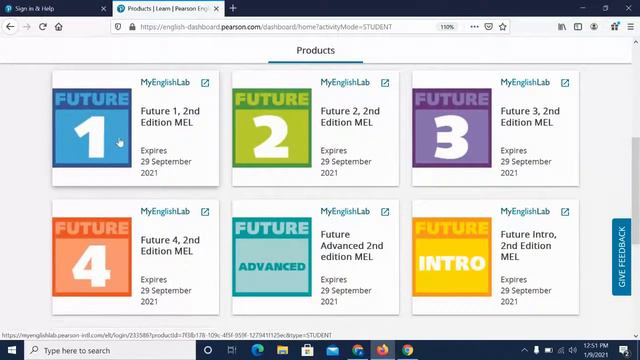Viewport: 640px width, 360px height.
Task: Switch to Firefox on the taskbar
Action: (382, 350)
